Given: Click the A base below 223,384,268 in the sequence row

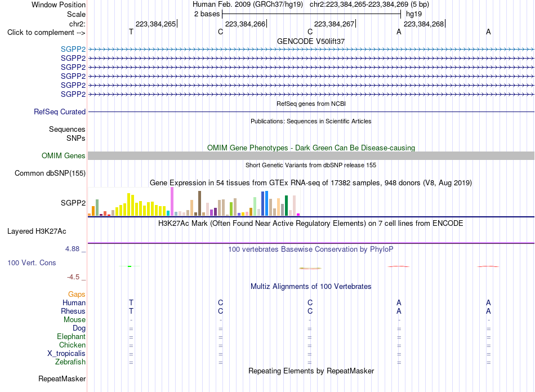Looking at the screenshot, I should pos(399,32).
